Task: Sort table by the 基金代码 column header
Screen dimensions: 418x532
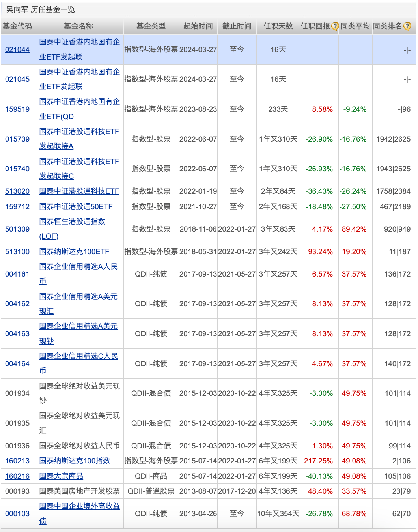Action: point(17,27)
